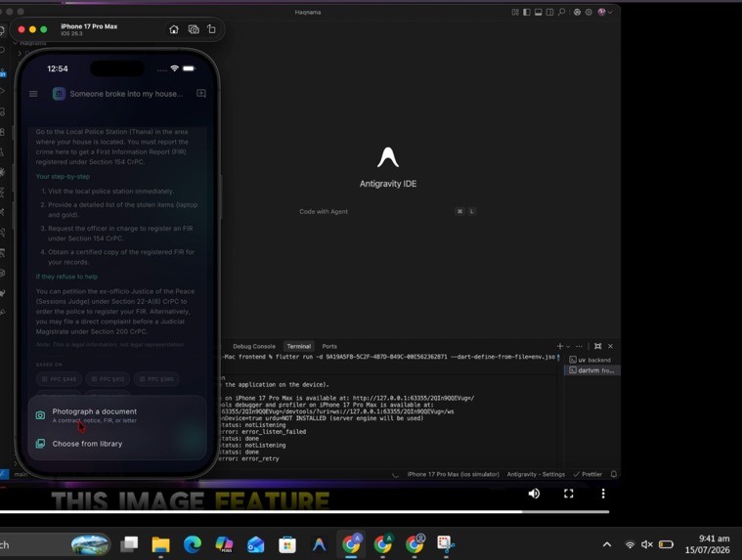The width and height of the screenshot is (742, 560).
Task: Tap the gallery icon beside Choose from library
Action: (x=41, y=444)
